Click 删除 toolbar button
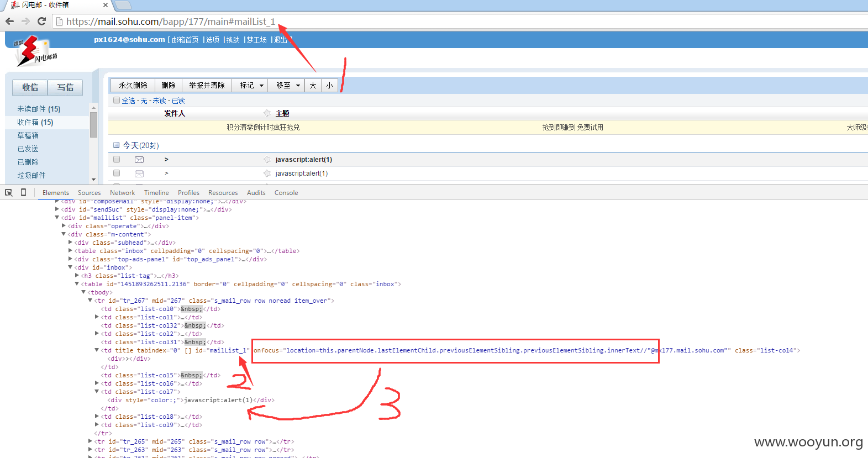 point(169,85)
